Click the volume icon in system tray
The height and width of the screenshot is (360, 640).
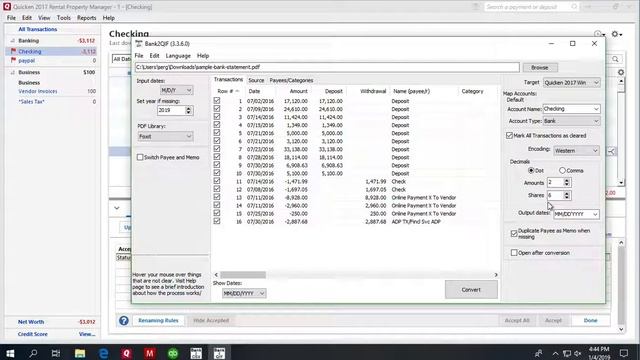coord(578,353)
